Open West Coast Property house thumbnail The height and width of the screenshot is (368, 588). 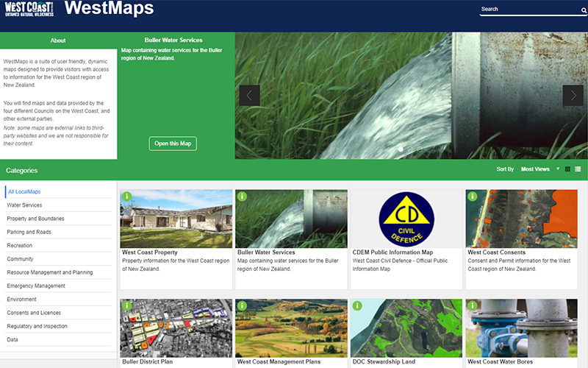pos(176,219)
